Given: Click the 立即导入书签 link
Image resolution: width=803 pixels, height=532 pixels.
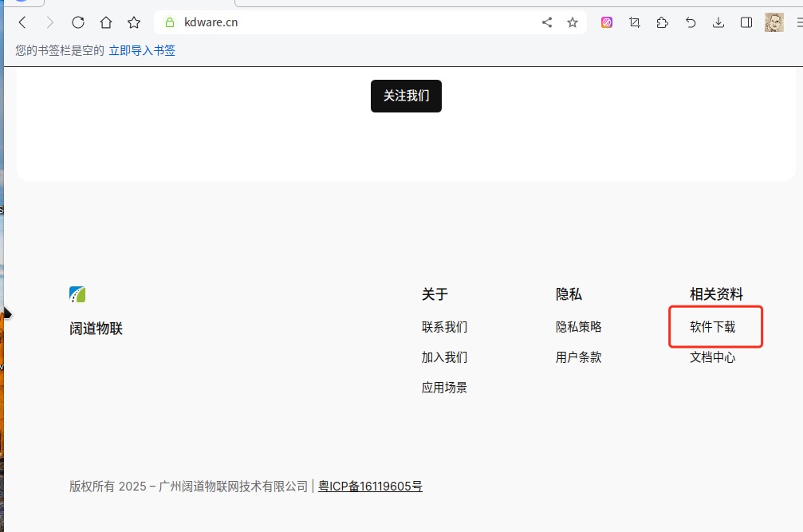Looking at the screenshot, I should tap(142, 50).
